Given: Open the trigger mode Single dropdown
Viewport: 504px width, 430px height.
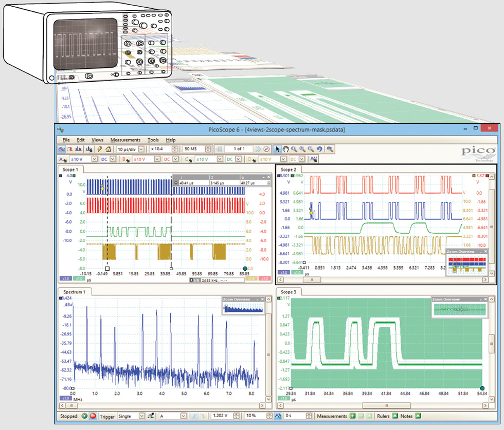Looking at the screenshot, I should click(142, 416).
